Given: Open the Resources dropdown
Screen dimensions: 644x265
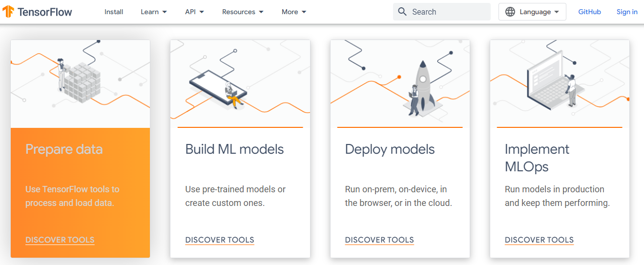Looking at the screenshot, I should [243, 12].
